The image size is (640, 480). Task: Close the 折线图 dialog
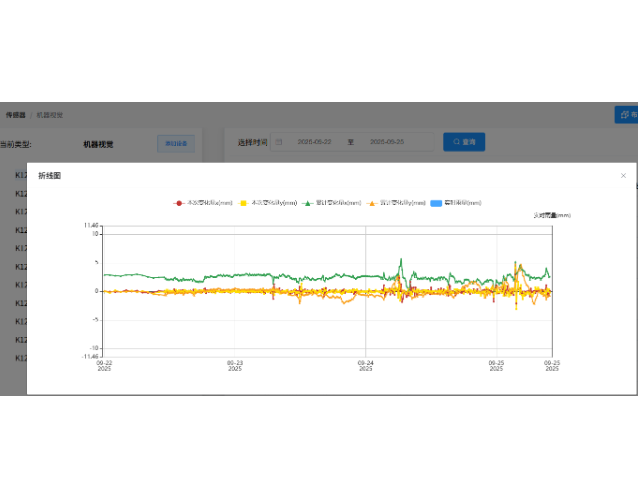623,175
